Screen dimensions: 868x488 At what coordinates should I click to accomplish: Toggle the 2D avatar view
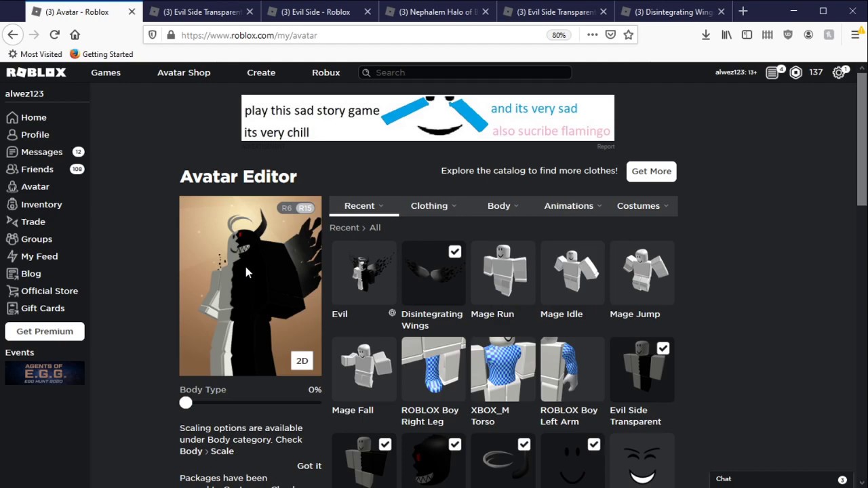(302, 361)
